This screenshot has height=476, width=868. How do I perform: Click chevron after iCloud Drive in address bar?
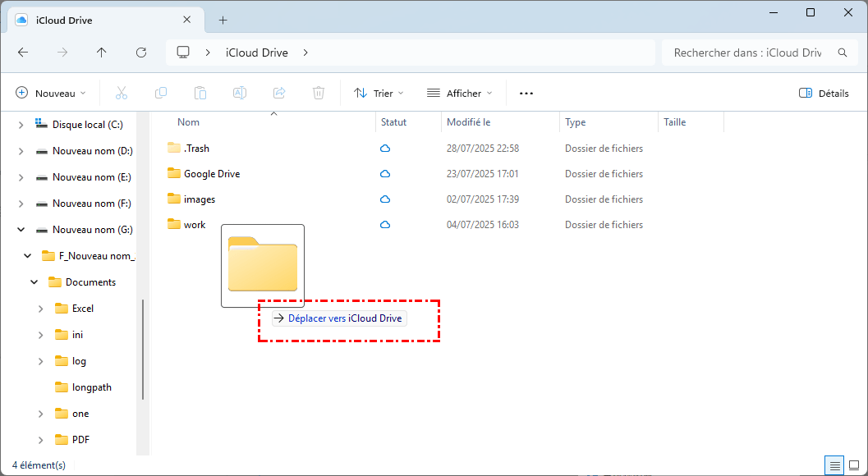305,53
